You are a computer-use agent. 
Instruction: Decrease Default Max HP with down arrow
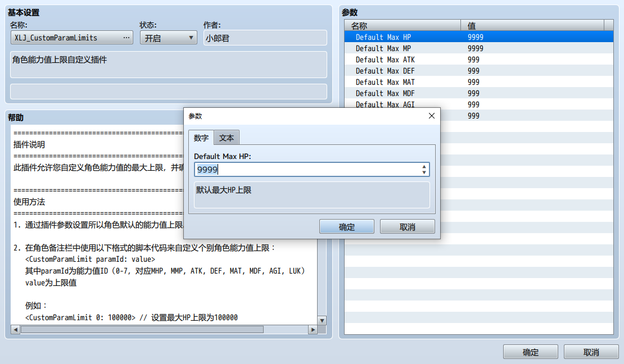click(424, 172)
